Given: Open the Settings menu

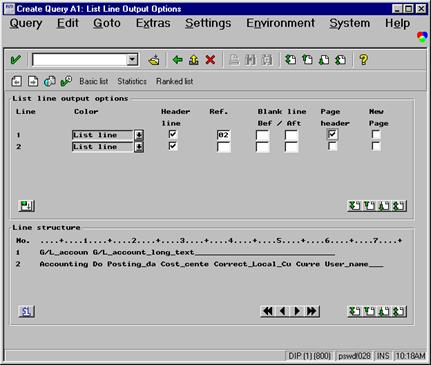Looking at the screenshot, I should click(208, 23).
